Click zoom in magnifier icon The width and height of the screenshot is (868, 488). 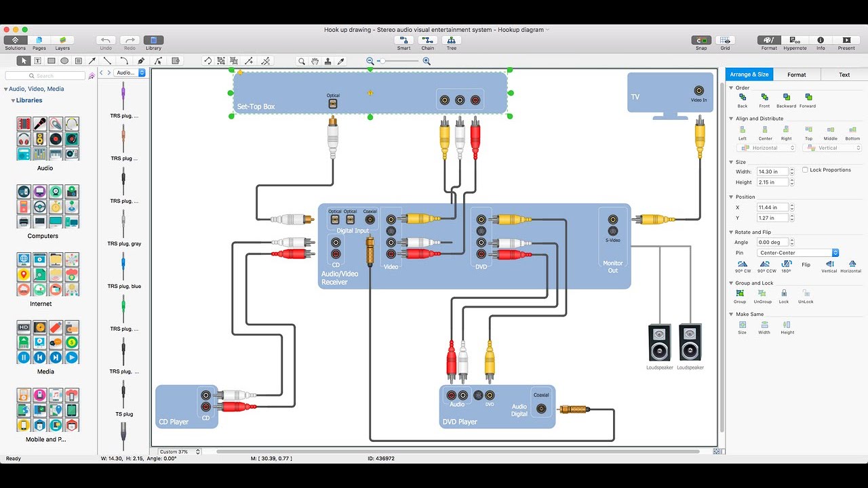[x=427, y=61]
